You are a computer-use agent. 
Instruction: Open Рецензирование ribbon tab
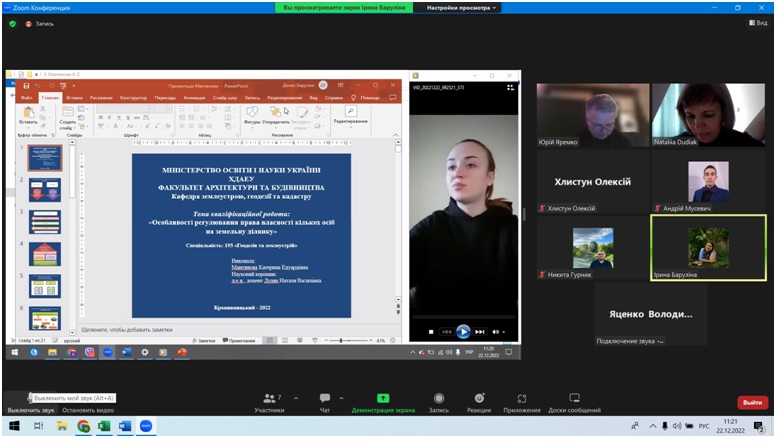coord(284,98)
